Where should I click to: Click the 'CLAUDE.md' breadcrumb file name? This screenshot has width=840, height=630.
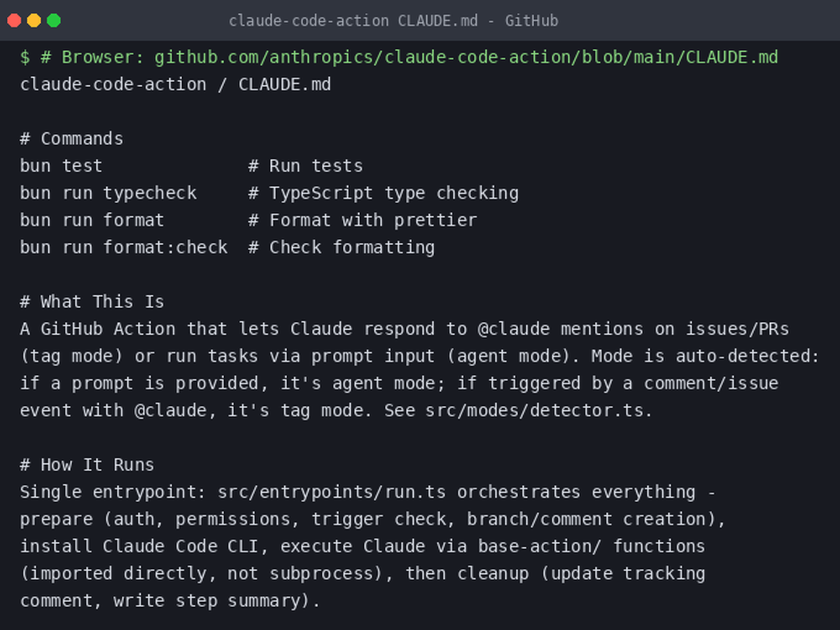coord(285,84)
